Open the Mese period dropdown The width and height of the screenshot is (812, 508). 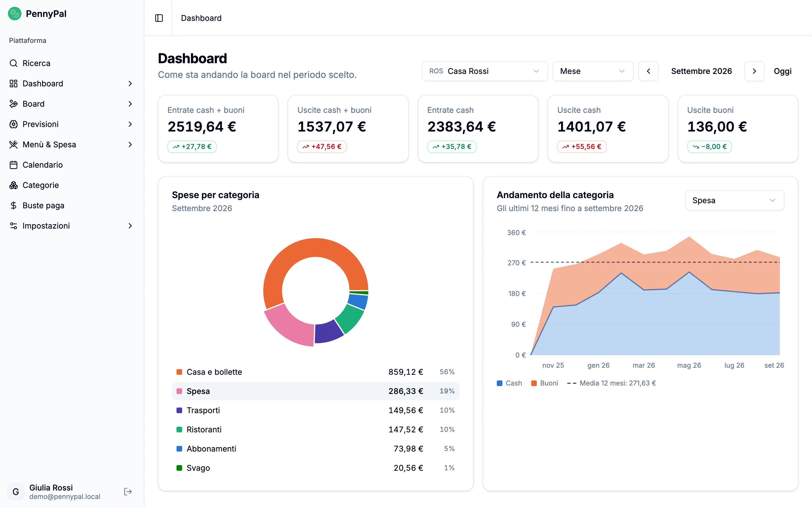593,71
